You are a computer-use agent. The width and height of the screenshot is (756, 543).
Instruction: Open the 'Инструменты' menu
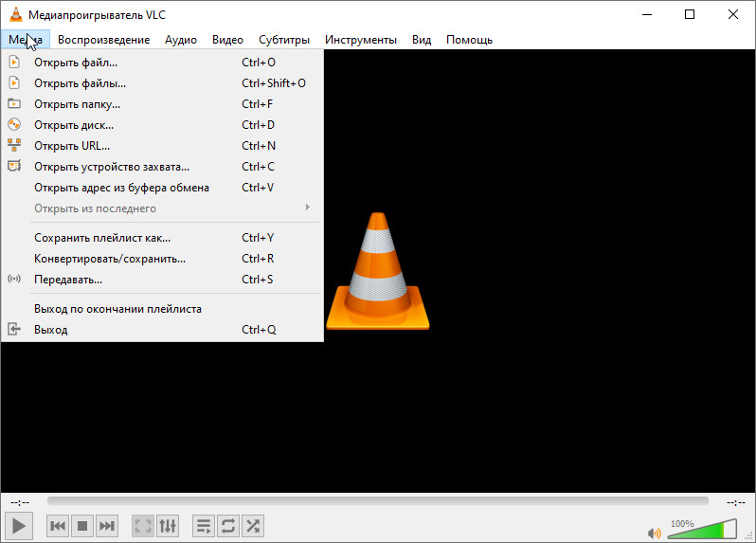pos(360,40)
